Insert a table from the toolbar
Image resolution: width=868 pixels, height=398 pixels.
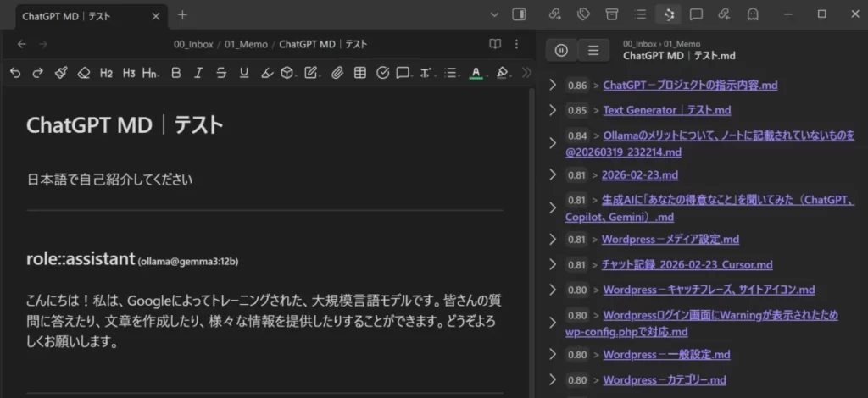pos(359,73)
